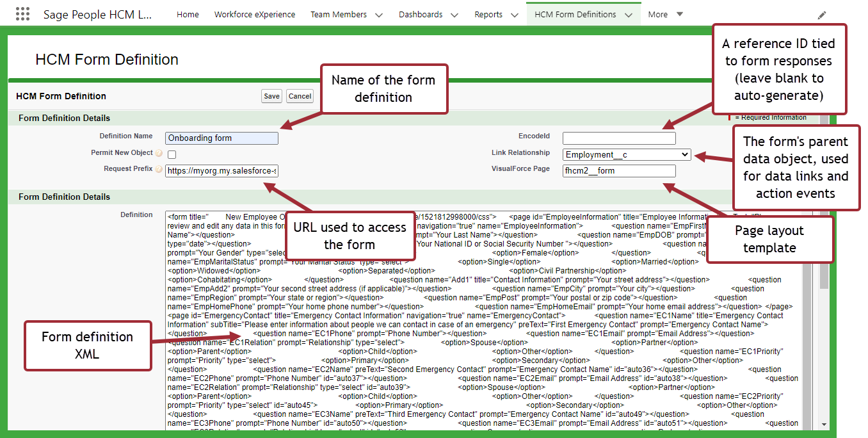Image resolution: width=868 pixels, height=438 pixels.
Task: Toggle the Permit New Object checkbox
Action: (172, 154)
